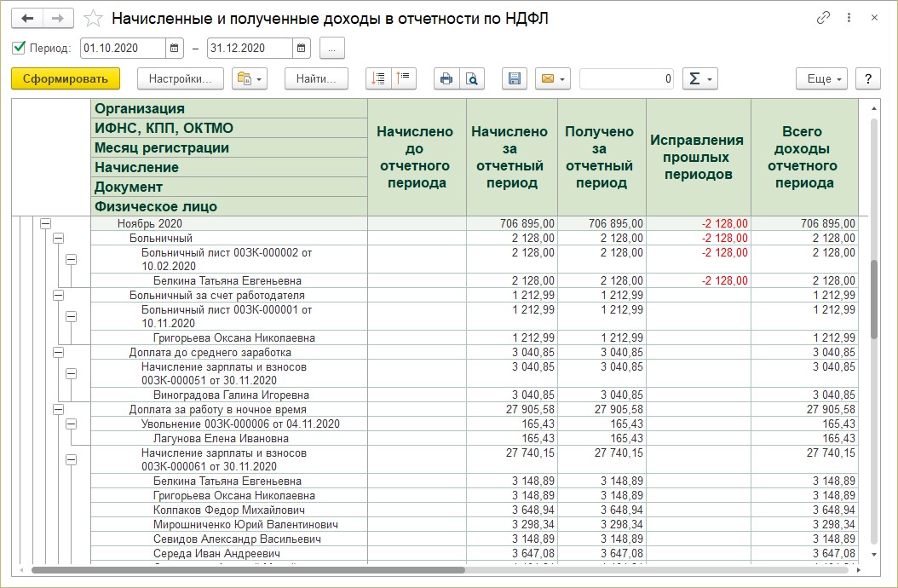This screenshot has height=588, width=898.
Task: Save report with the floppy disk icon
Action: (515, 78)
